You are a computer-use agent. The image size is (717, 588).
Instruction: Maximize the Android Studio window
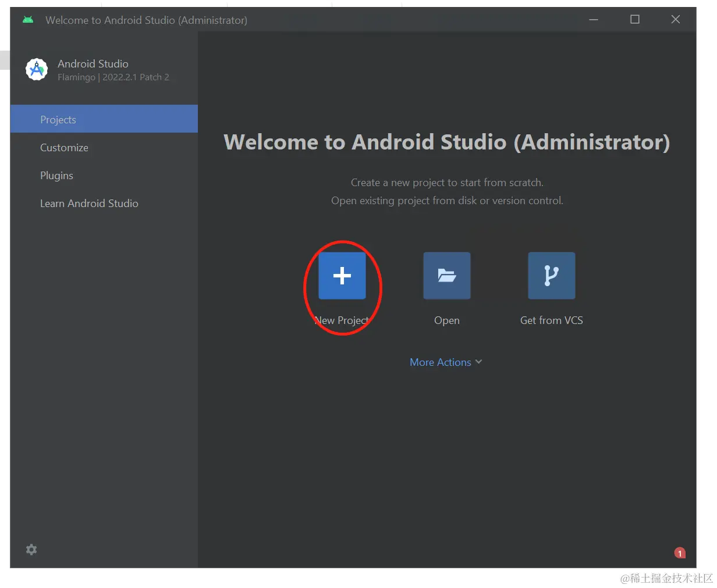(635, 20)
